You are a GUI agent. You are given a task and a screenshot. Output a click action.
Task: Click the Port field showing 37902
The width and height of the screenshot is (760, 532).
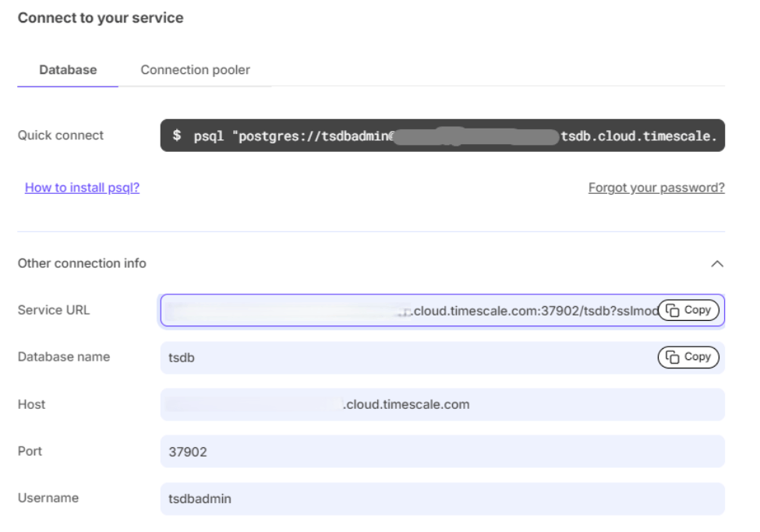[x=442, y=451]
